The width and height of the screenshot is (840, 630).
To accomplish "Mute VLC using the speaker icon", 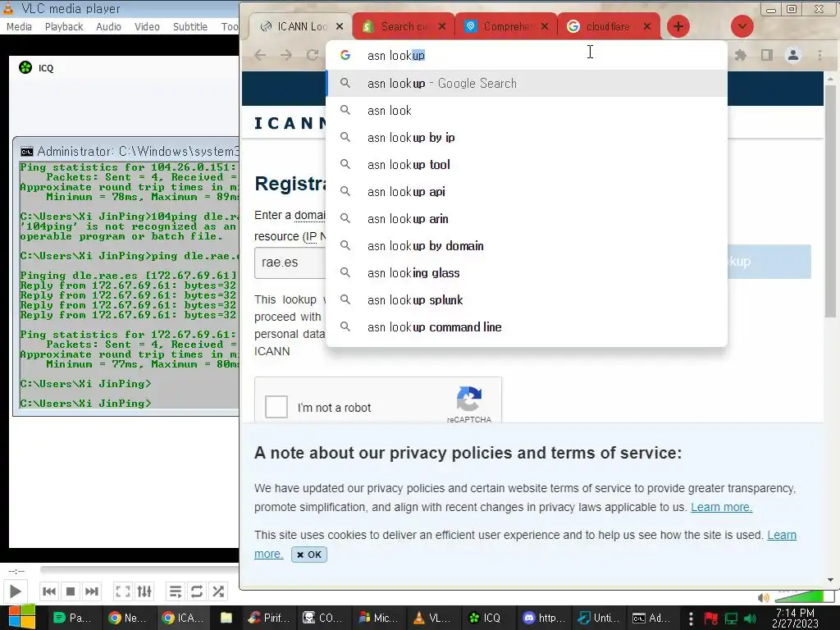I will pos(764,597).
